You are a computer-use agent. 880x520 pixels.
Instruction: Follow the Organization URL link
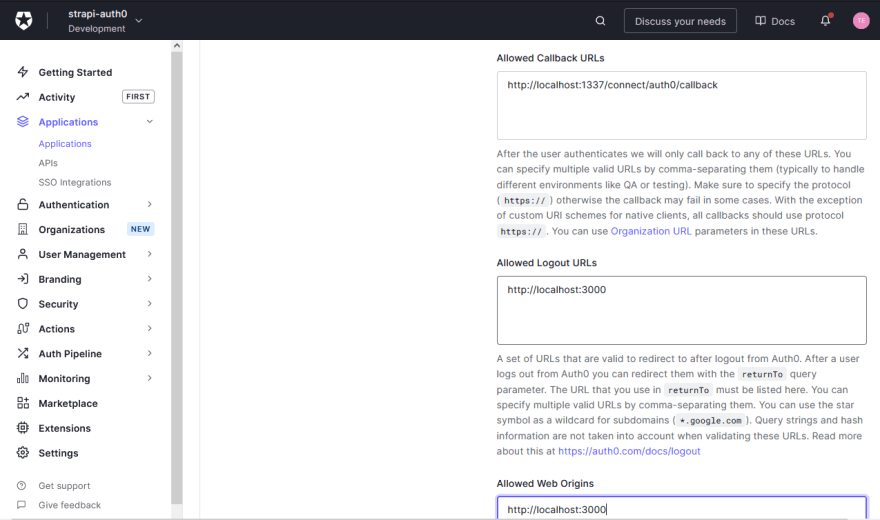(x=651, y=231)
